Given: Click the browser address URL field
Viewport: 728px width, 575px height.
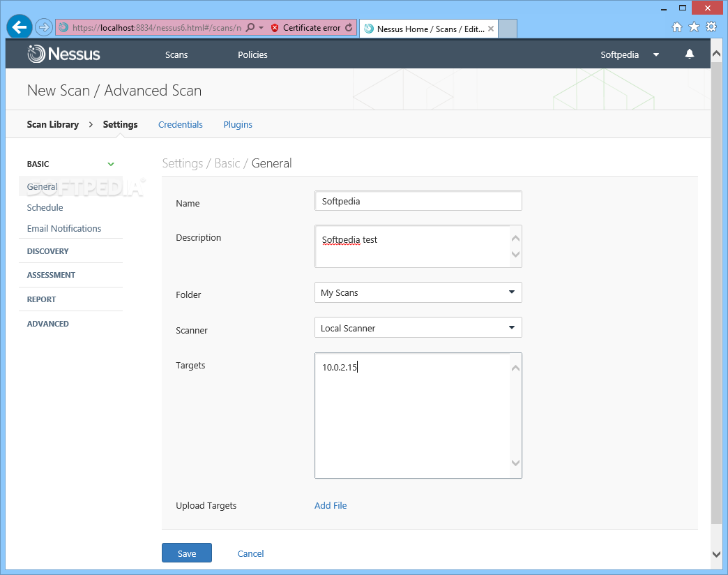Looking at the screenshot, I should tap(156, 28).
